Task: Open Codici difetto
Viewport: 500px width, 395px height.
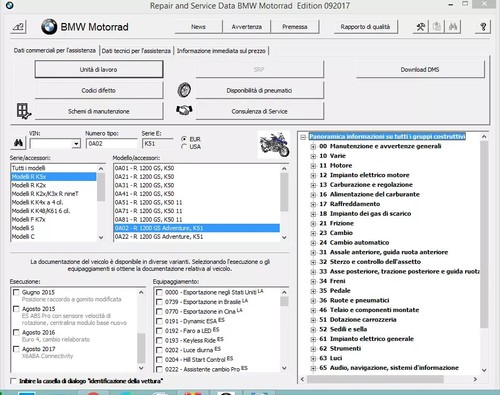Action: (99, 90)
